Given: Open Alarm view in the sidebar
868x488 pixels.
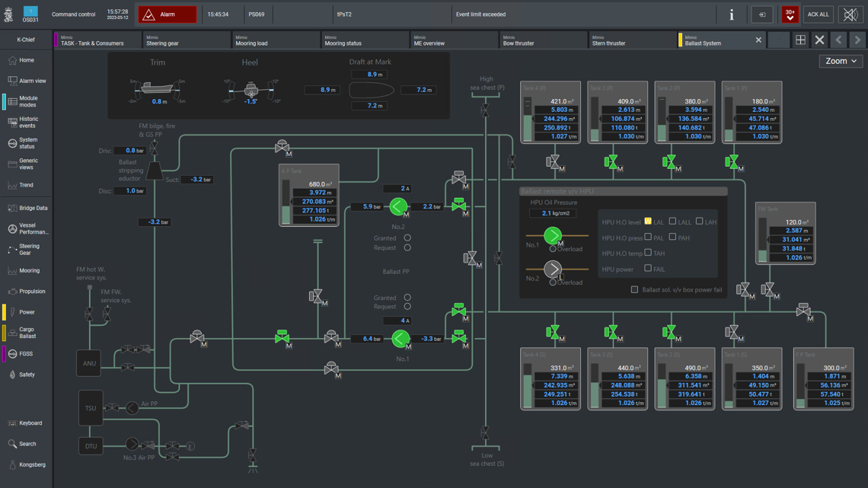Looking at the screenshot, I should point(27,81).
